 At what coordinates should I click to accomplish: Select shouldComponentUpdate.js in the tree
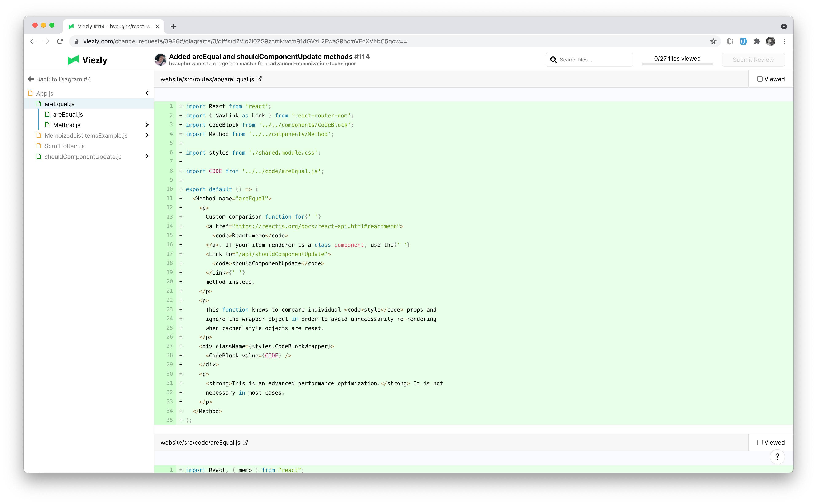83,157
